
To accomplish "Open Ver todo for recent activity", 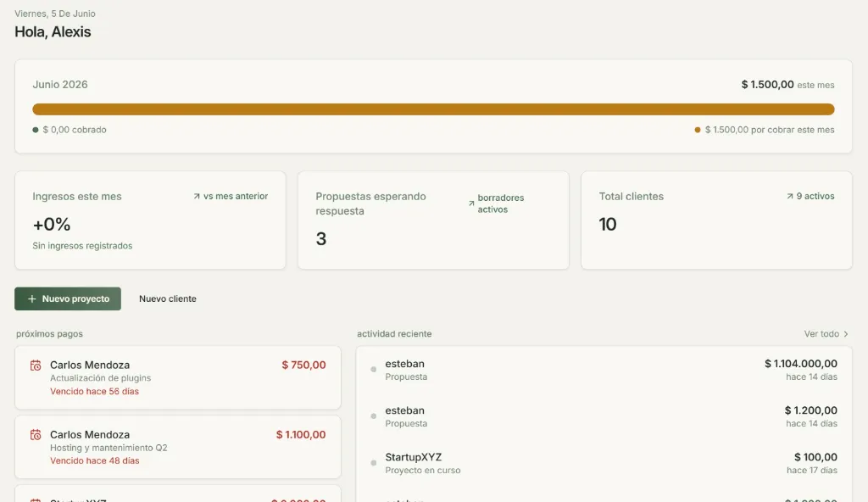I will (826, 333).
